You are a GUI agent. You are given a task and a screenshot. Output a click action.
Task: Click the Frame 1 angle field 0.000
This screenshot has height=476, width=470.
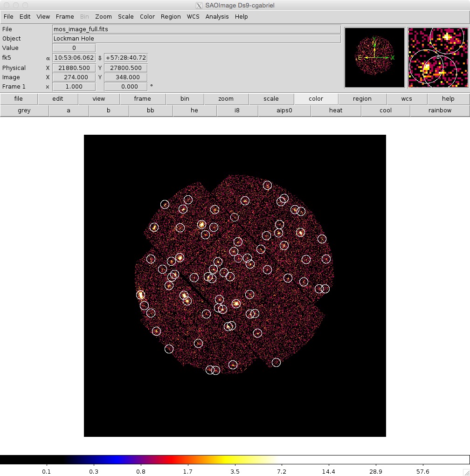coord(126,87)
